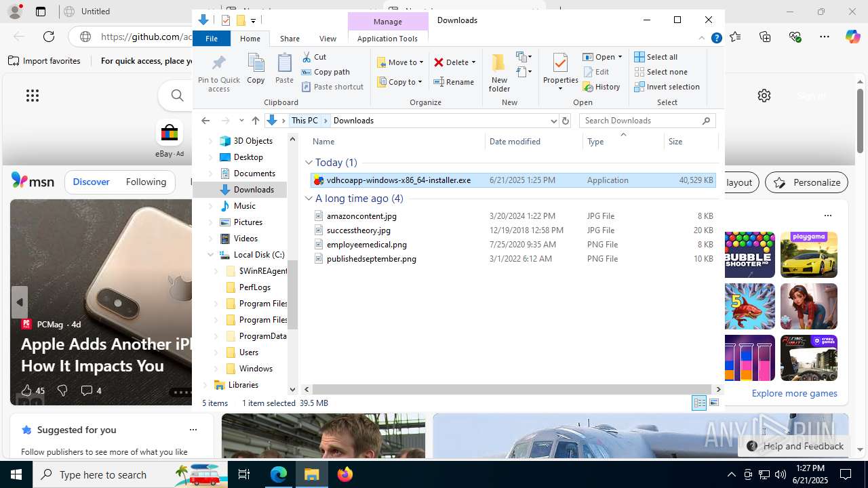This screenshot has height=488, width=868.
Task: Open Edge Copilot icon
Action: [852, 37]
